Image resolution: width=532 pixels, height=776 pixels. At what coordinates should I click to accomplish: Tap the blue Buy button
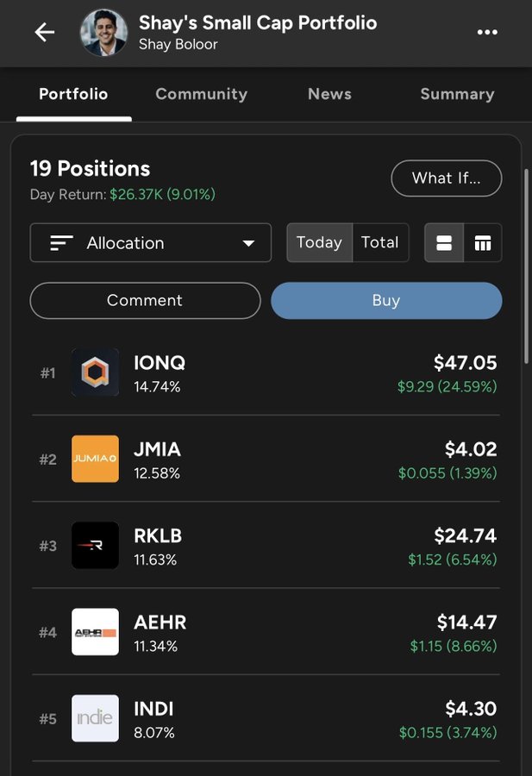click(x=386, y=300)
